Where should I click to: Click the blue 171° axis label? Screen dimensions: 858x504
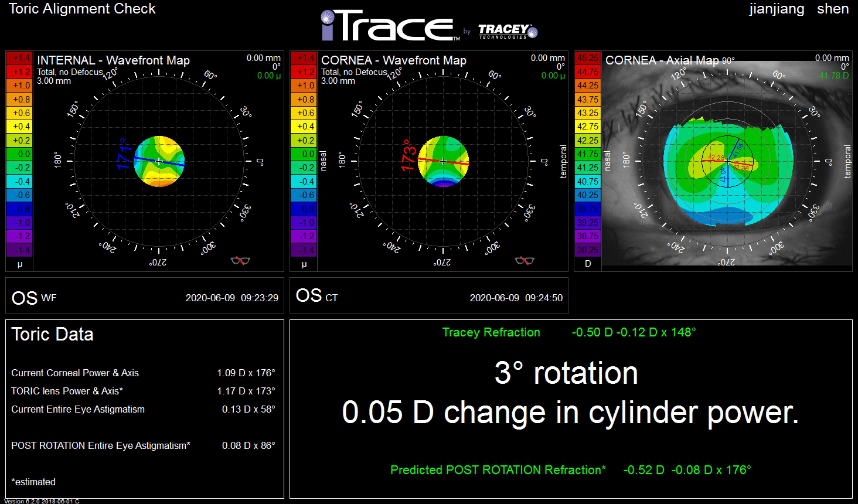point(123,154)
